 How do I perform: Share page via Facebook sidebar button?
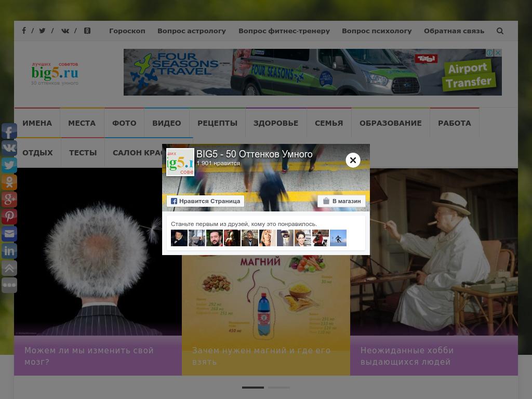click(9, 131)
